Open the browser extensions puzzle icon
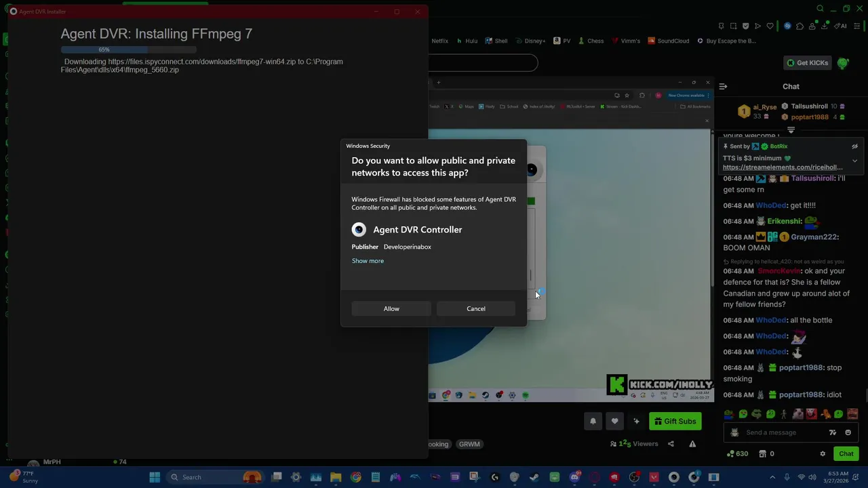868x488 pixels. click(800, 26)
